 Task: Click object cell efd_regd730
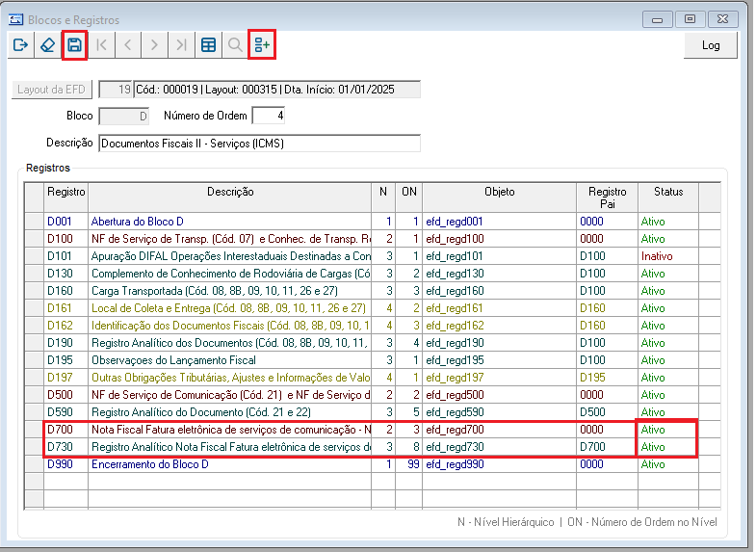click(500, 447)
